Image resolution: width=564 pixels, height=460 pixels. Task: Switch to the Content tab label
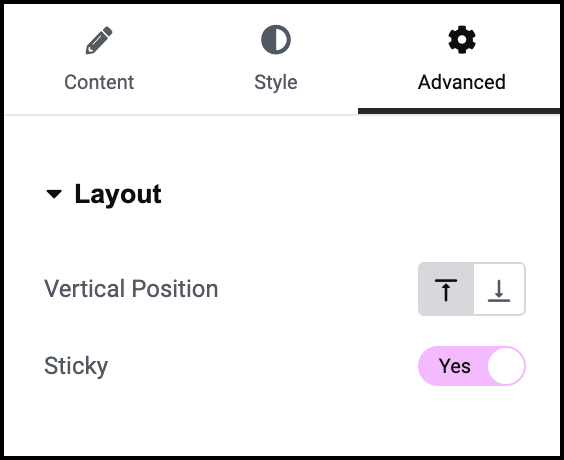click(x=99, y=82)
